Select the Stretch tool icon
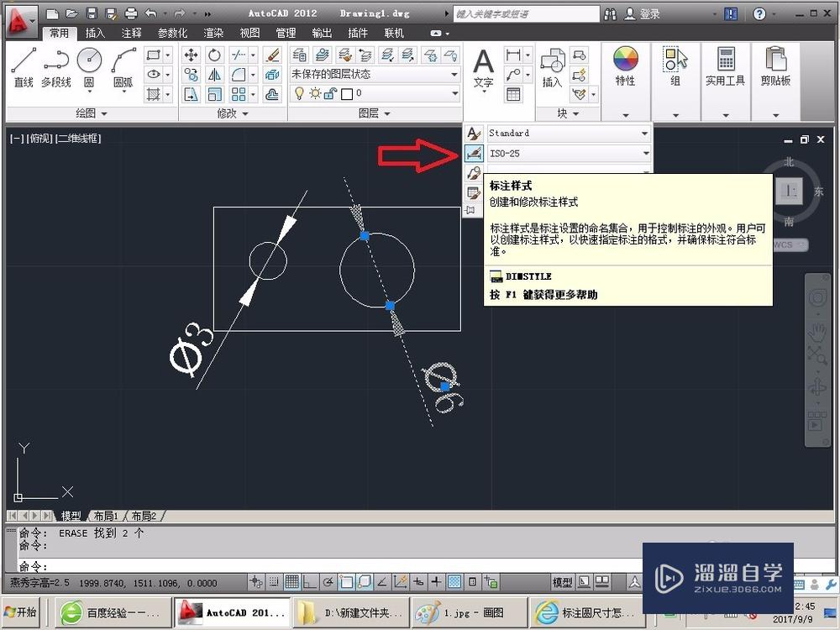 point(191,95)
